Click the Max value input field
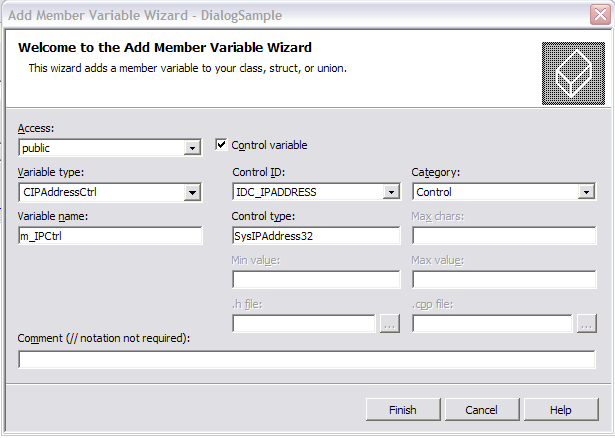Viewport: 615px width, 438px height. 504,280
